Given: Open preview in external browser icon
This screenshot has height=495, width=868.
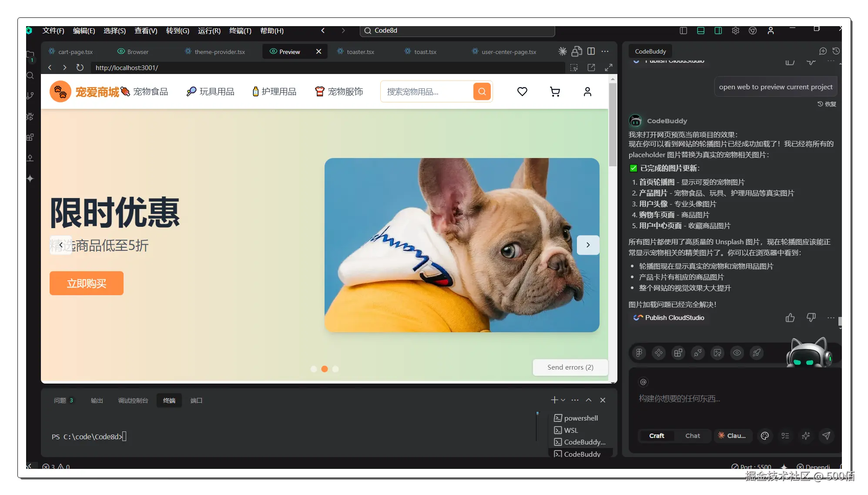Looking at the screenshot, I should coord(591,67).
